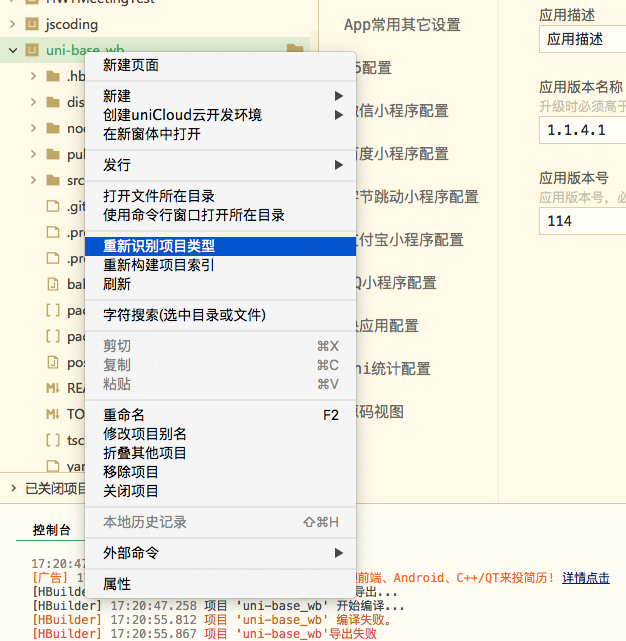Click the src folder icon
Screen dimensions: 626x641
pyautogui.click(x=53, y=180)
